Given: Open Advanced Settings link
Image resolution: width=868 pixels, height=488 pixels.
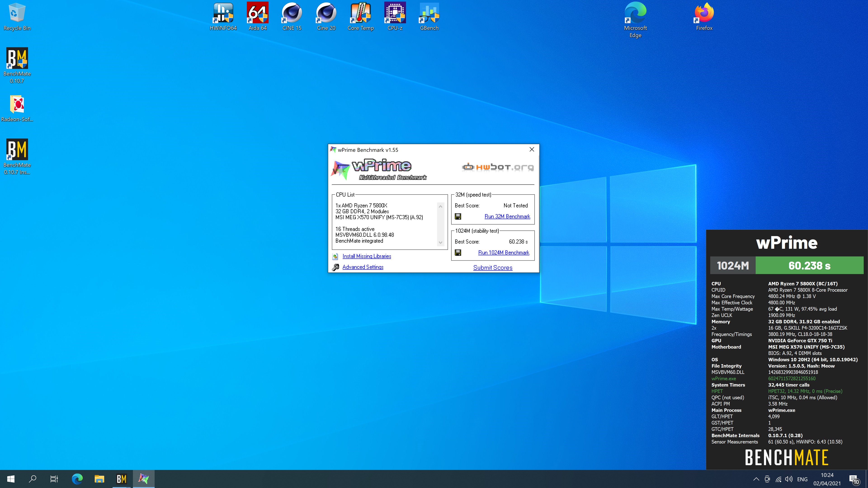Looking at the screenshot, I should 363,267.
